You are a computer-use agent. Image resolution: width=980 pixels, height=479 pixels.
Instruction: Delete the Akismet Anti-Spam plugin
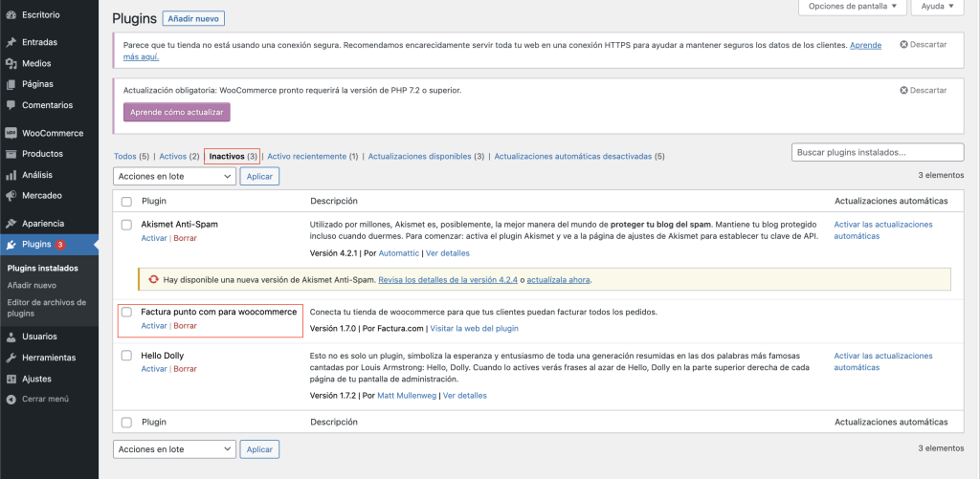point(185,239)
